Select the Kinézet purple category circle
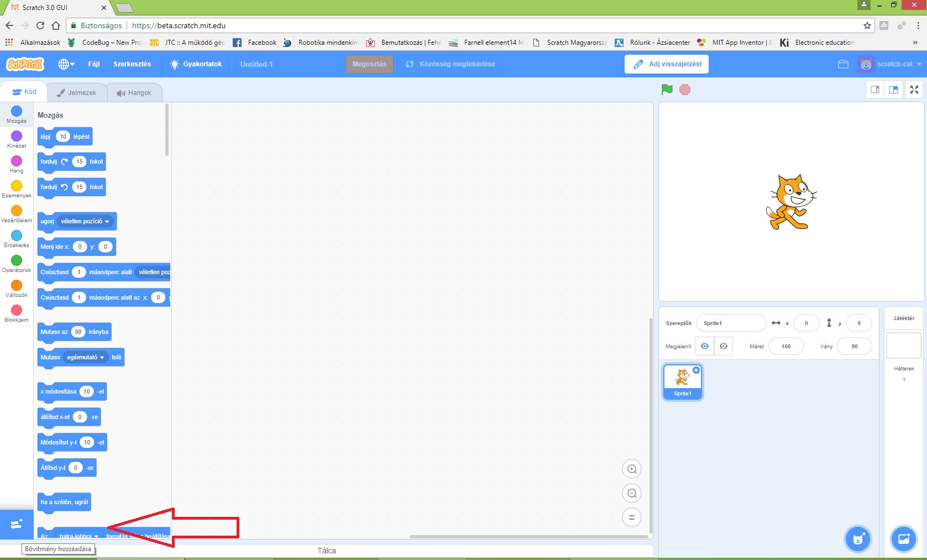This screenshot has width=927, height=560. tap(17, 136)
